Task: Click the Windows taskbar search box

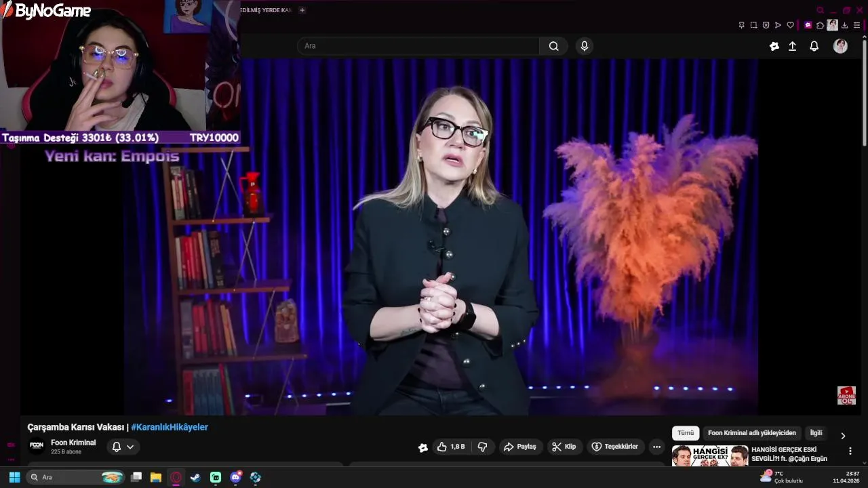Action: pos(75,477)
